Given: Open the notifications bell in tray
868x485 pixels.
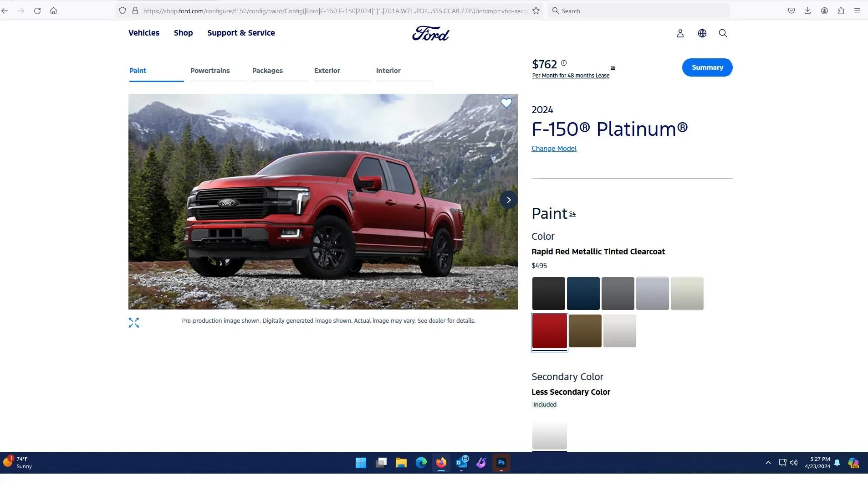Looking at the screenshot, I should pyautogui.click(x=837, y=463).
